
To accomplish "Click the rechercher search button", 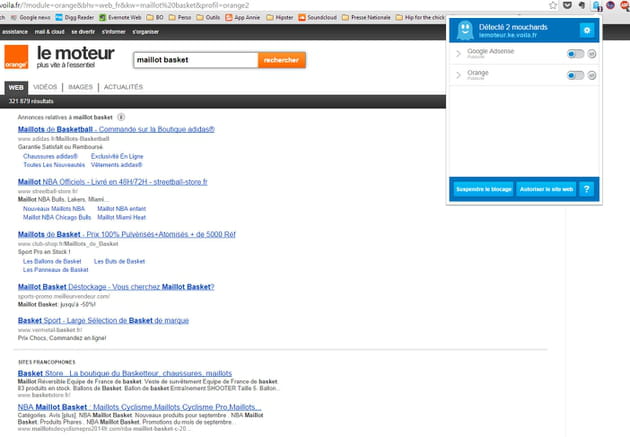I will tap(282, 60).
